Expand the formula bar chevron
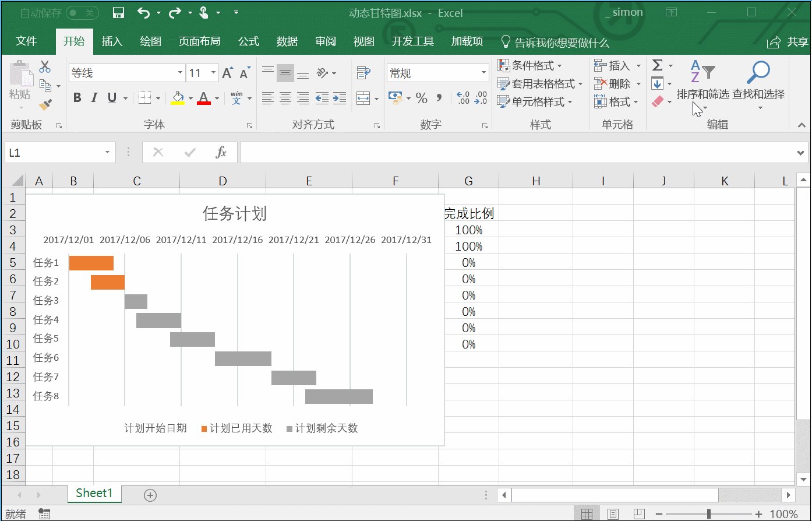This screenshot has width=812, height=521. [802, 153]
